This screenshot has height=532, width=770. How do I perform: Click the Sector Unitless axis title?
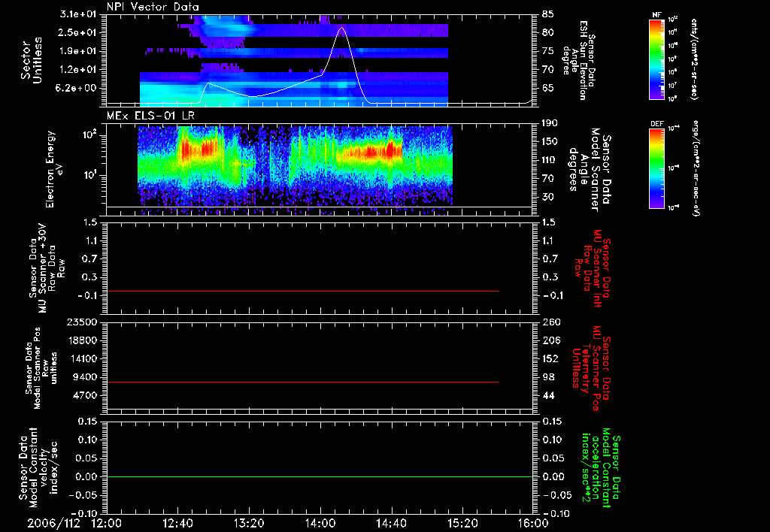32,60
